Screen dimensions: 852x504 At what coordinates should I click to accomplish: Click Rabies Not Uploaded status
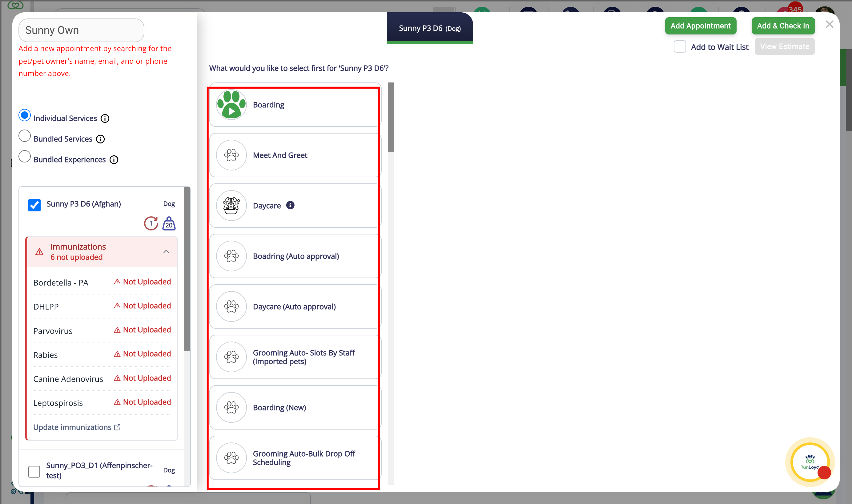click(x=142, y=354)
